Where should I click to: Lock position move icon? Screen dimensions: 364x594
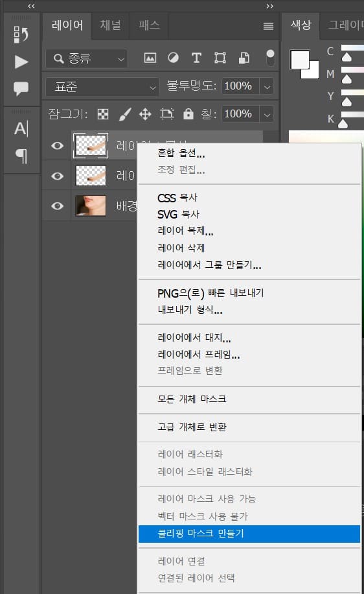tap(145, 114)
